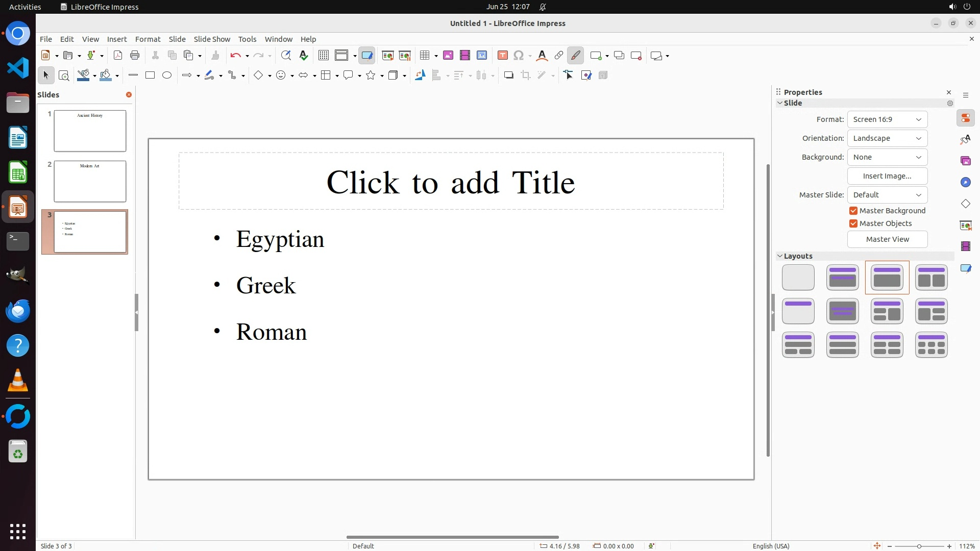Image resolution: width=980 pixels, height=551 pixels.
Task: Open the Orientation Landscape dropdown
Action: 887,138
